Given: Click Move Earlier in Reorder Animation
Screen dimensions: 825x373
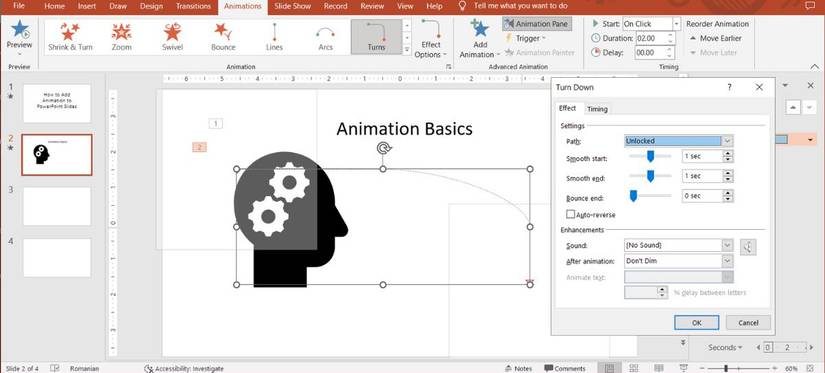Looking at the screenshot, I should coord(715,38).
